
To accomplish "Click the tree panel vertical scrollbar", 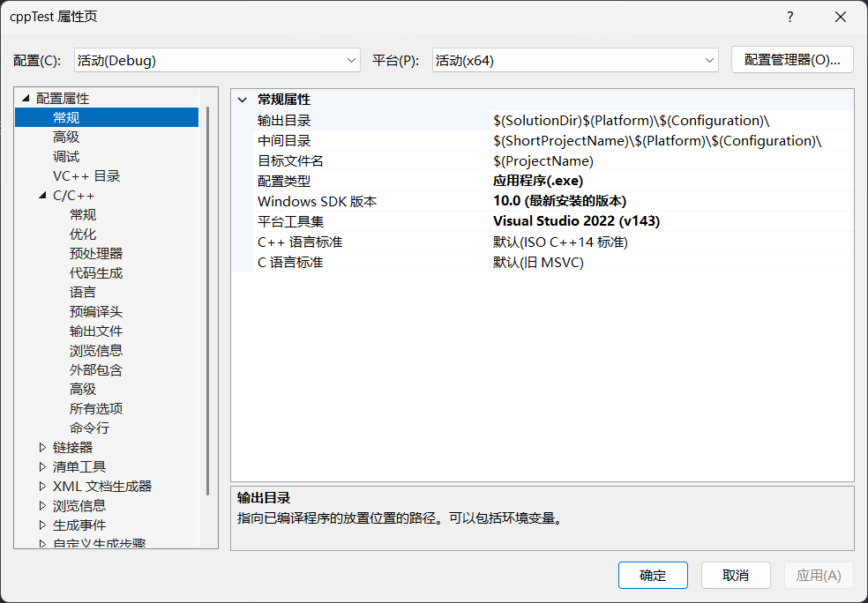I will point(207,301).
